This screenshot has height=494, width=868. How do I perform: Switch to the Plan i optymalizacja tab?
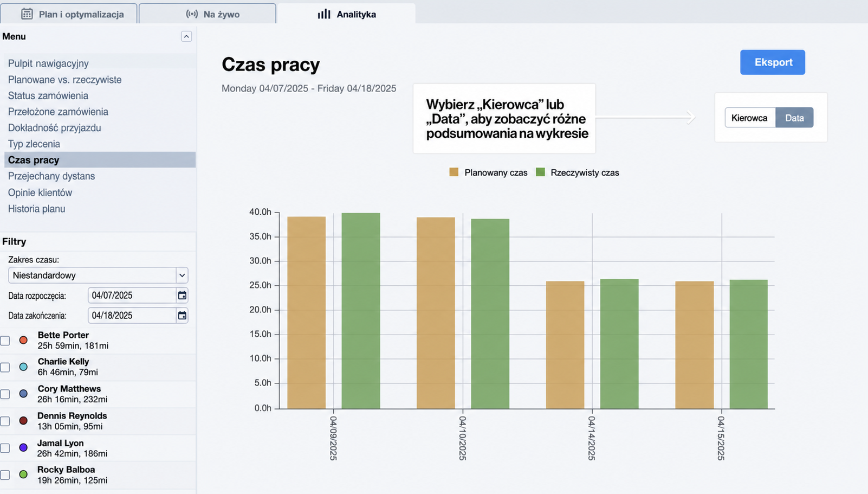69,13
